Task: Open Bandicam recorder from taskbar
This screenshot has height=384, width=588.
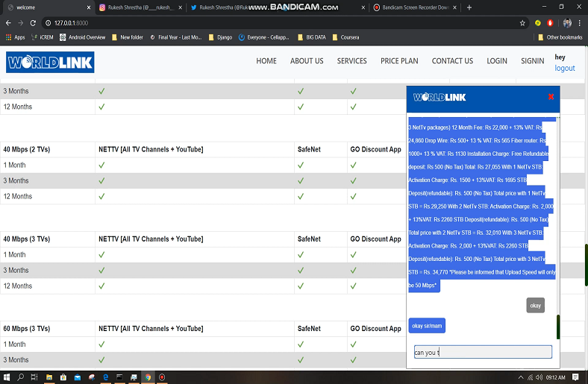Action: 162,377
